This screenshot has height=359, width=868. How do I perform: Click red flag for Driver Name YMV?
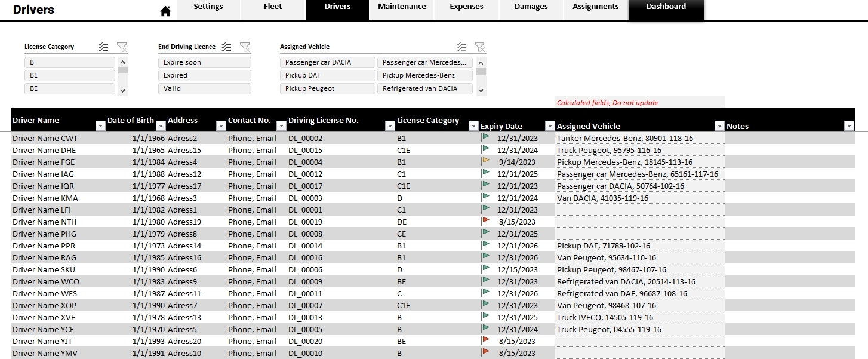[x=485, y=352]
